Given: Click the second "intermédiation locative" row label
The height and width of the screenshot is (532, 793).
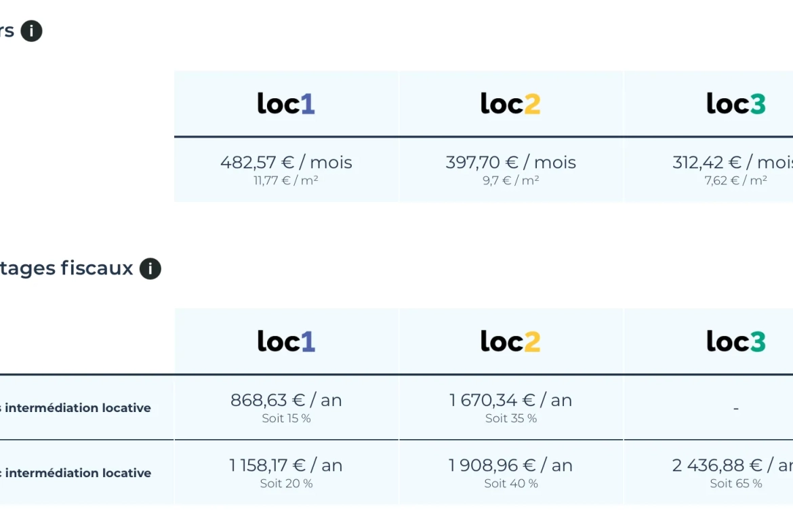Looking at the screenshot, I should (76, 473).
